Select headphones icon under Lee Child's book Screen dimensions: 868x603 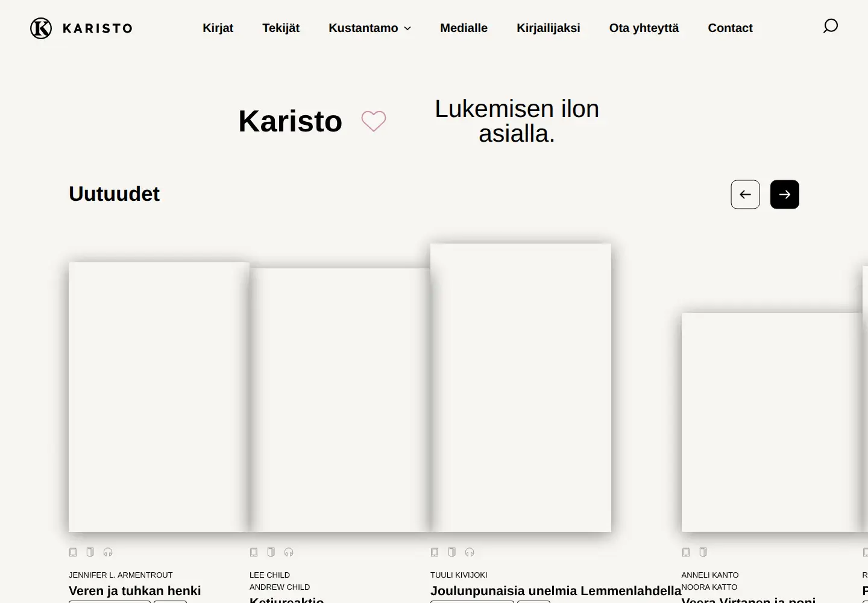pos(289,552)
